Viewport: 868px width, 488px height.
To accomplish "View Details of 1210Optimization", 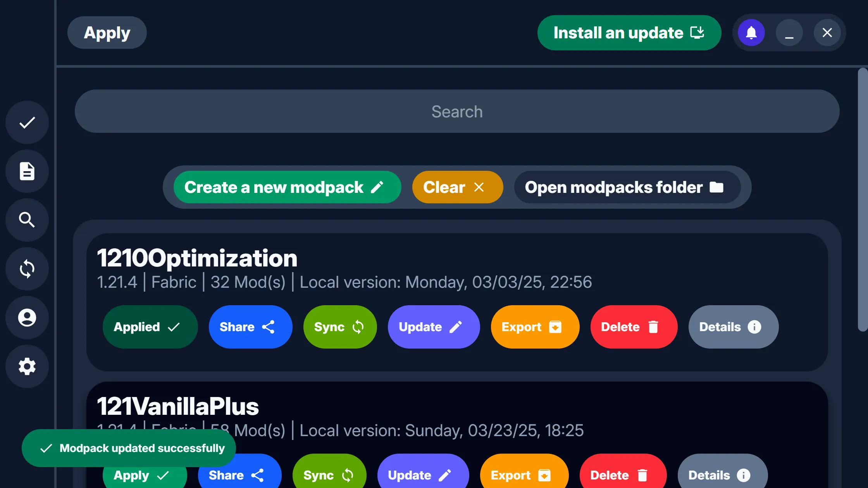I will coord(733,327).
